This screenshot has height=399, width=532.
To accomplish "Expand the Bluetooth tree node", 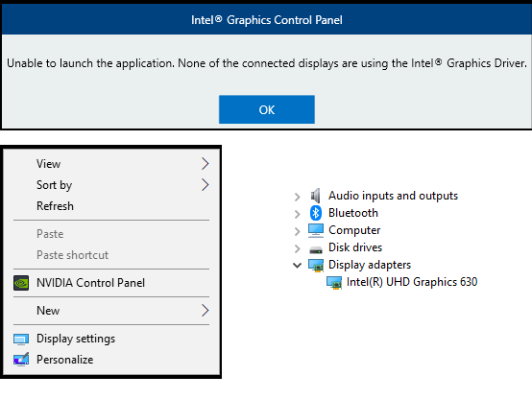I will [298, 214].
